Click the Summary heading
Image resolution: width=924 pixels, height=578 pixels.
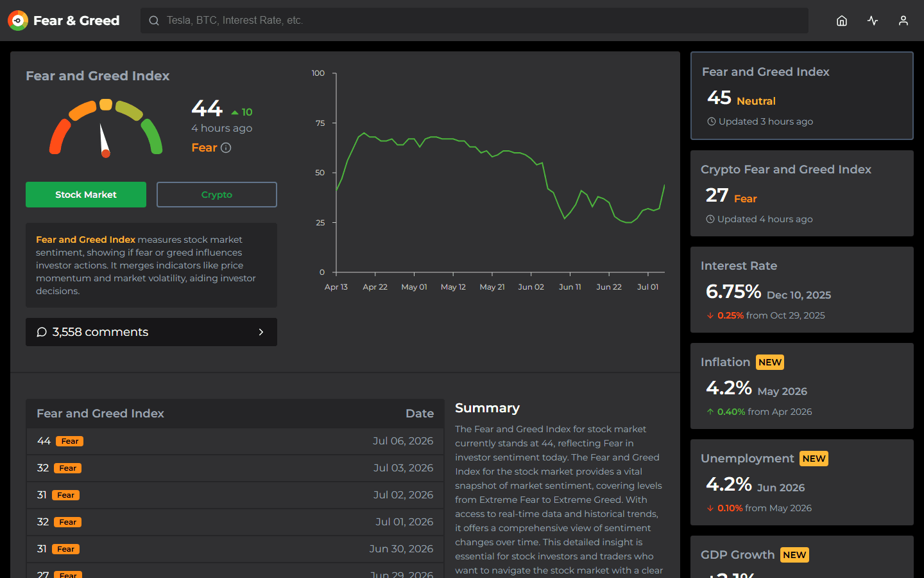488,408
